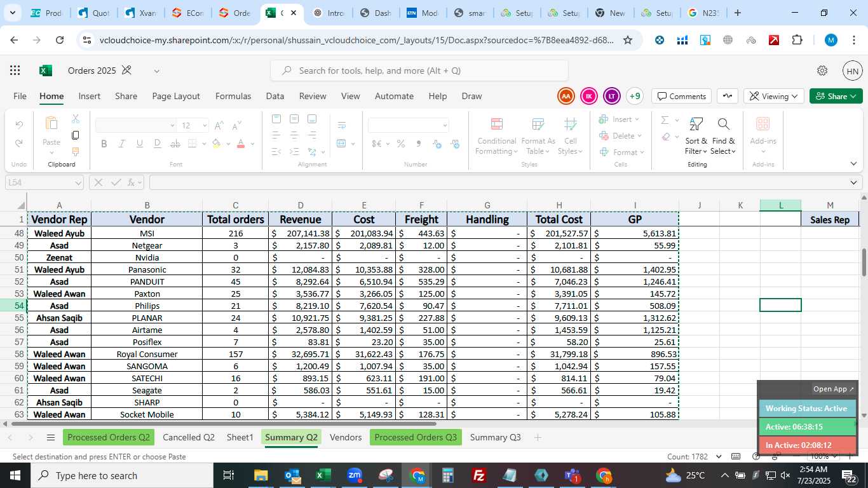Click the Cell Styles icon

[571, 124]
